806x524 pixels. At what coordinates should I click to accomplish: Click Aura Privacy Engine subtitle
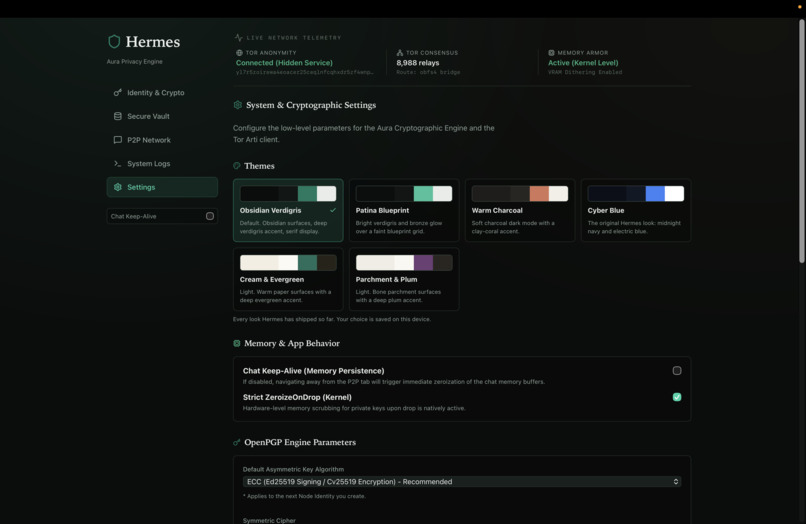[x=135, y=62]
